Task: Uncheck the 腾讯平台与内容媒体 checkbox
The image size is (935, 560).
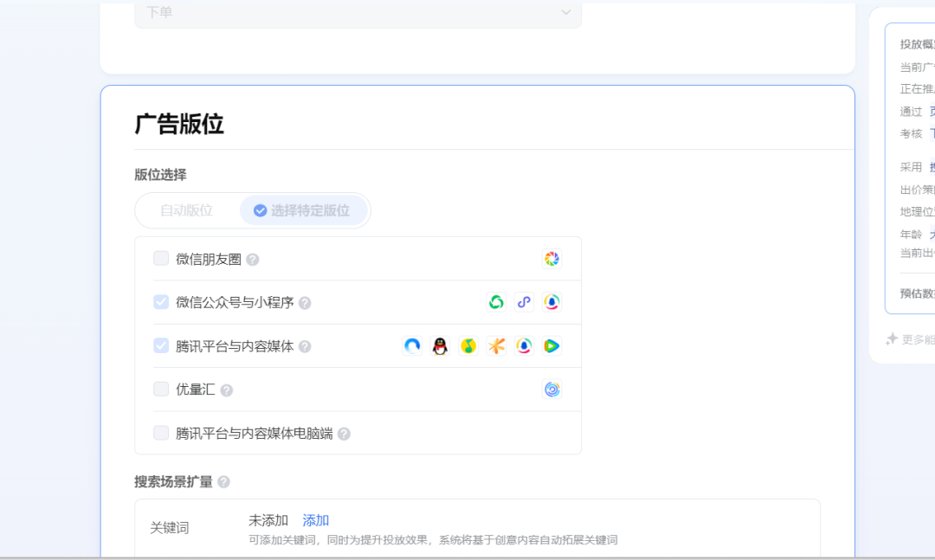Action: click(161, 345)
